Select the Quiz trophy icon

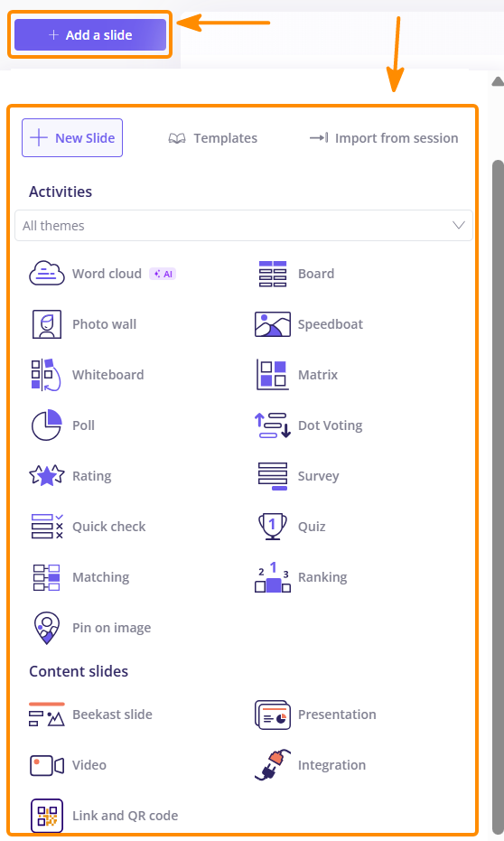point(273,526)
